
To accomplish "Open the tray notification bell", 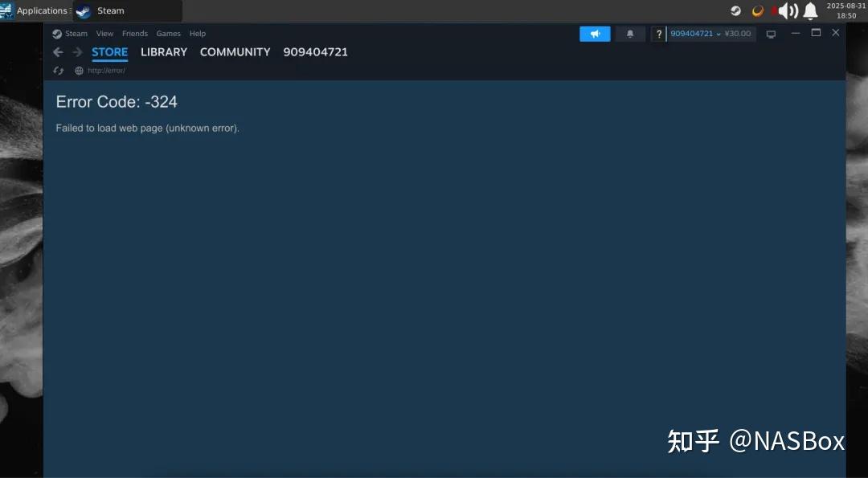I will coord(810,10).
